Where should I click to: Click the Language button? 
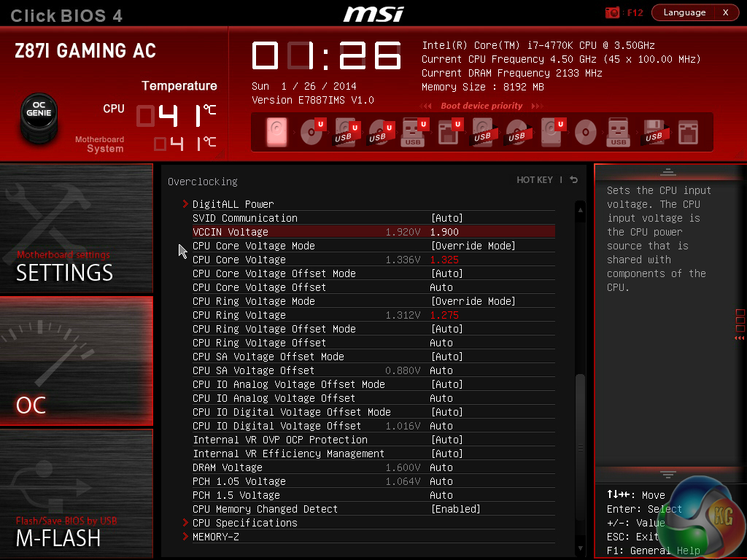click(x=684, y=12)
